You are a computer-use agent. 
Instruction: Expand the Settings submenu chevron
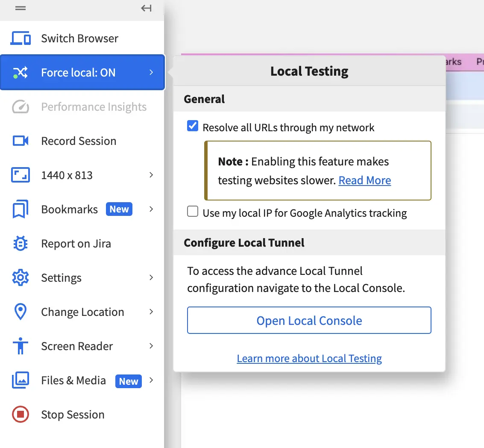point(151,277)
